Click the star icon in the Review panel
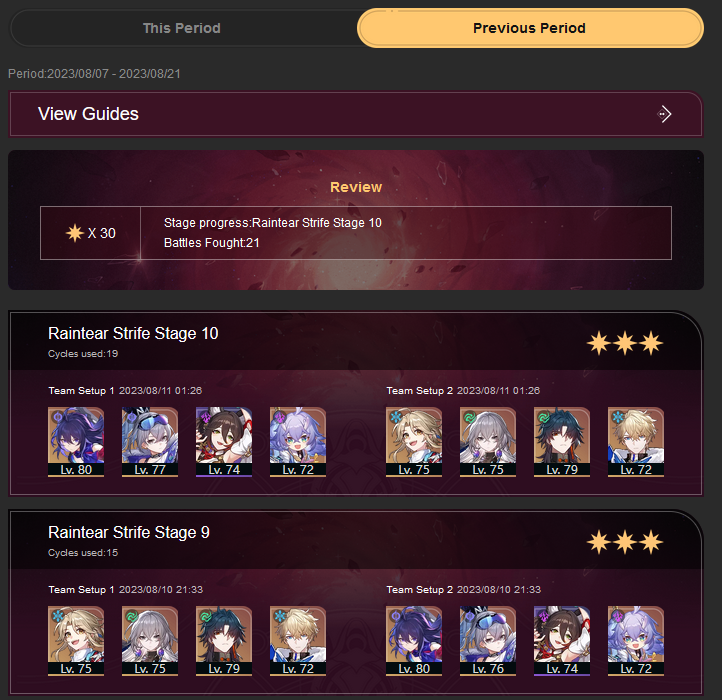 (x=75, y=233)
